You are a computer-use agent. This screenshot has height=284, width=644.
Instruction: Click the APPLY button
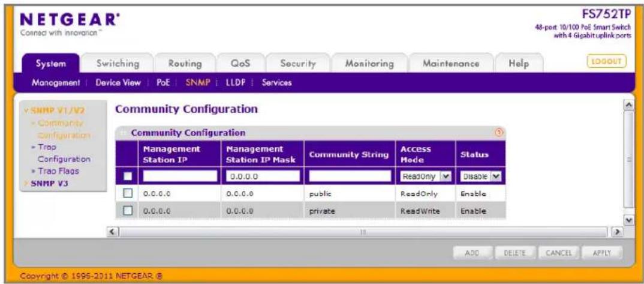601,253
